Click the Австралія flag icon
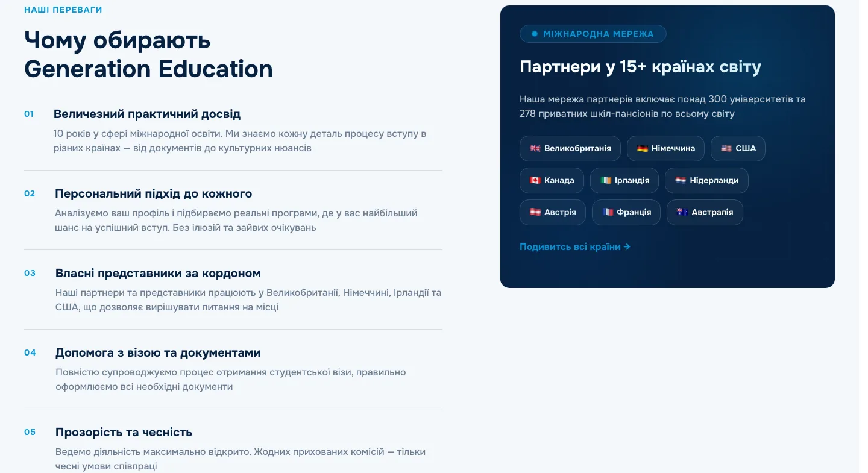Viewport: 868px width, 473px height. (682, 212)
